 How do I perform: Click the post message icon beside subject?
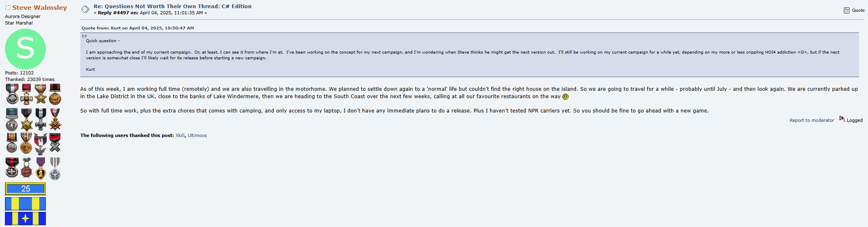click(x=85, y=9)
